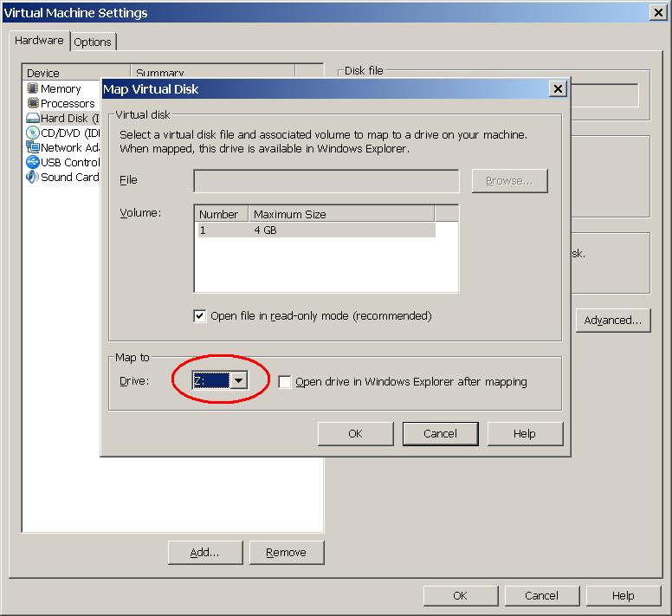Viewport: 672px width, 616px height.
Task: Click the CD/DVD drive icon
Action: (x=33, y=133)
